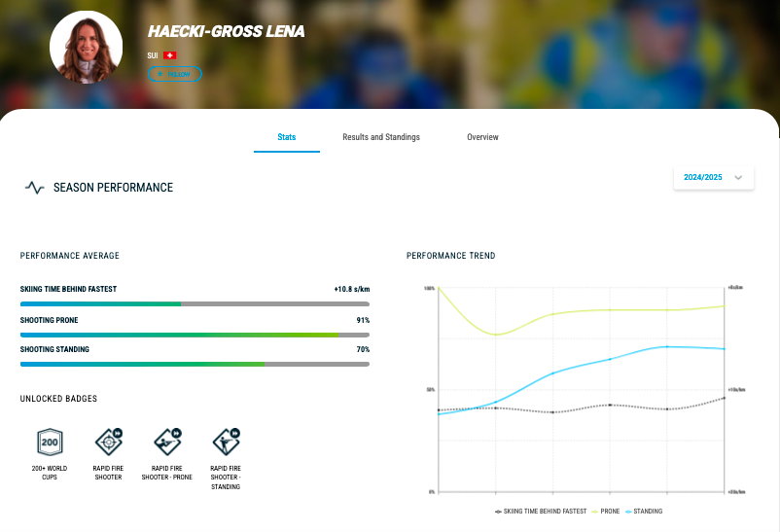
Task: Click the Shooting Standing progress bar
Action: point(195,364)
